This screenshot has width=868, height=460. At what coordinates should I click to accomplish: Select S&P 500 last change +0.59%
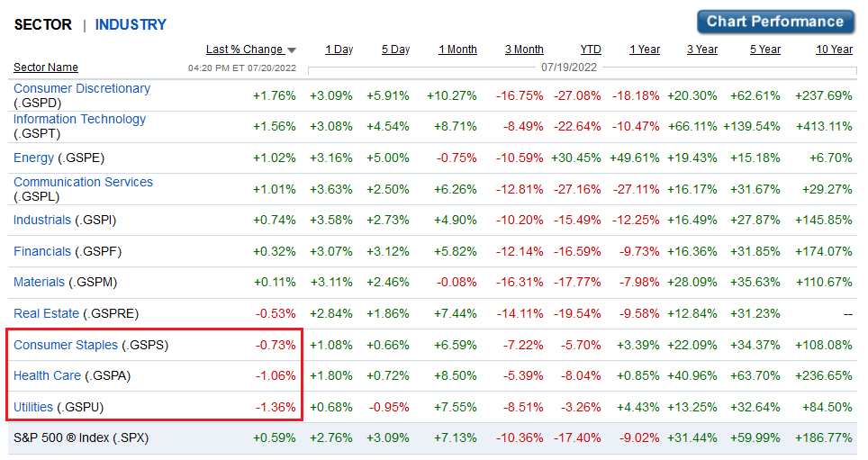point(275,437)
